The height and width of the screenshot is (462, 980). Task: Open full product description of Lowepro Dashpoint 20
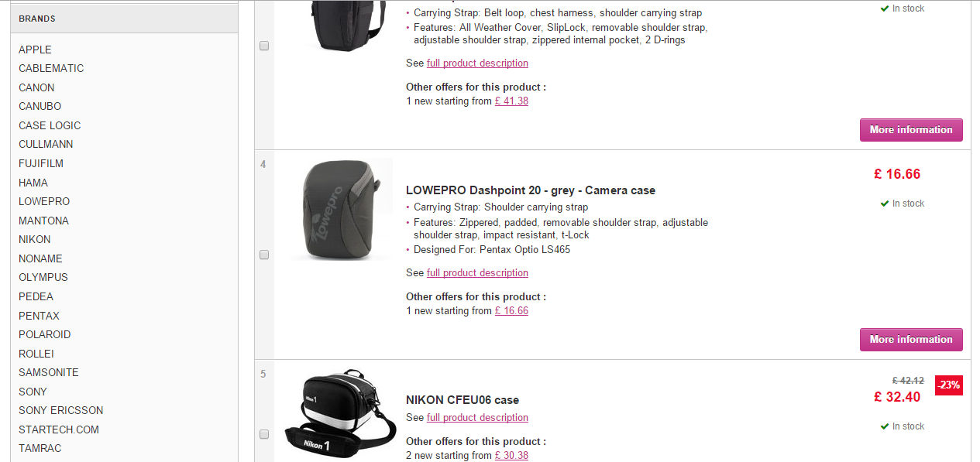point(477,272)
